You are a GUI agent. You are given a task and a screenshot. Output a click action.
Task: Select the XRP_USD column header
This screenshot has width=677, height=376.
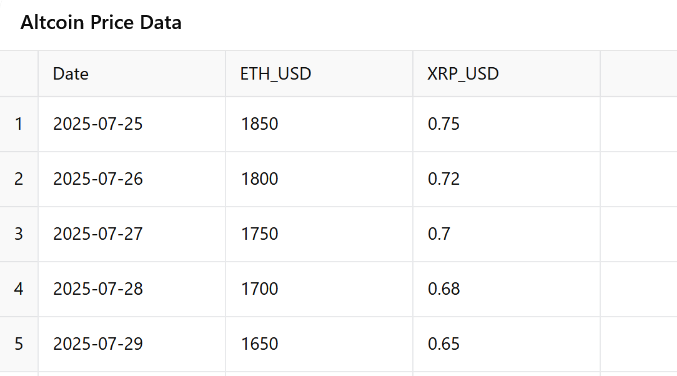506,74
